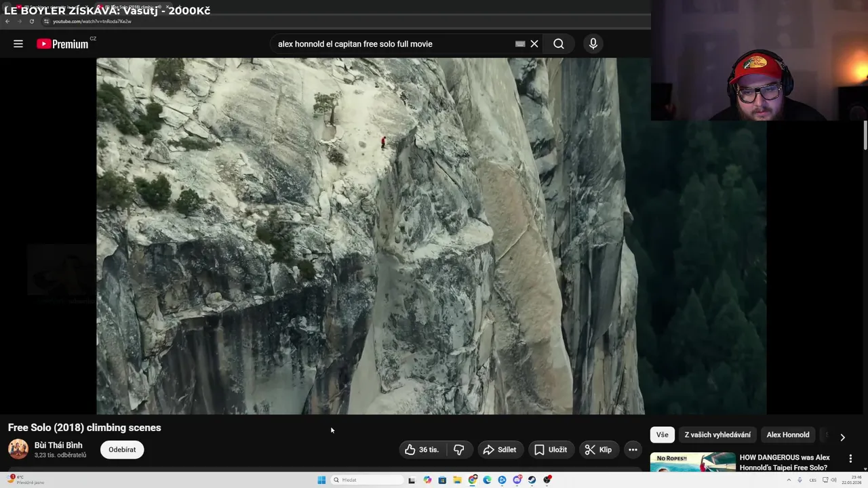Select Z vašich vyhledávání chip

pyautogui.click(x=717, y=435)
